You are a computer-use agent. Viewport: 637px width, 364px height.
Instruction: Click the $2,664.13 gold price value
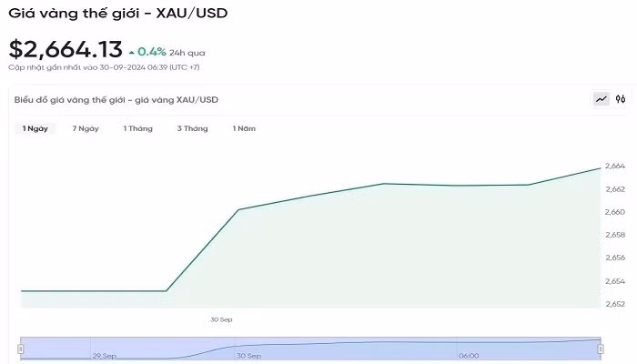click(65, 50)
